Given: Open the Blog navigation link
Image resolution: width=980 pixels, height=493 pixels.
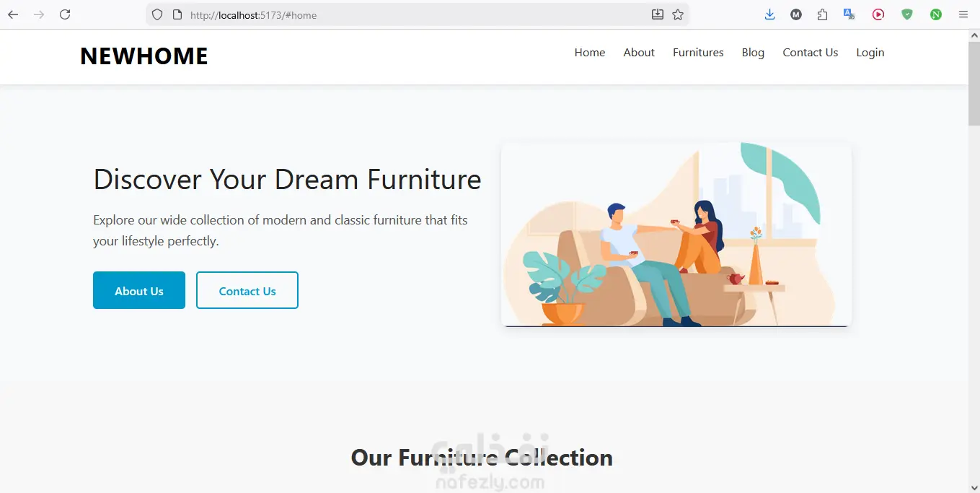Looking at the screenshot, I should 753,53.
